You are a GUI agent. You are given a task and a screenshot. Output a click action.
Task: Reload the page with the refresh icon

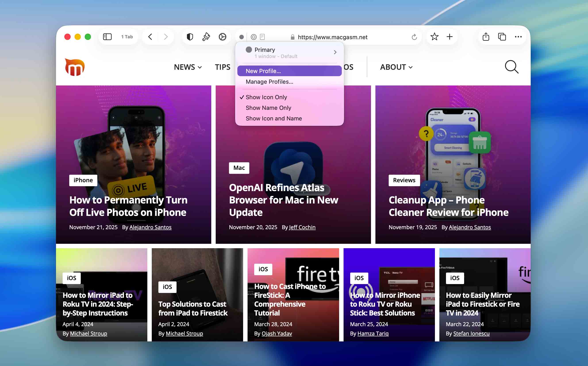[x=414, y=37]
